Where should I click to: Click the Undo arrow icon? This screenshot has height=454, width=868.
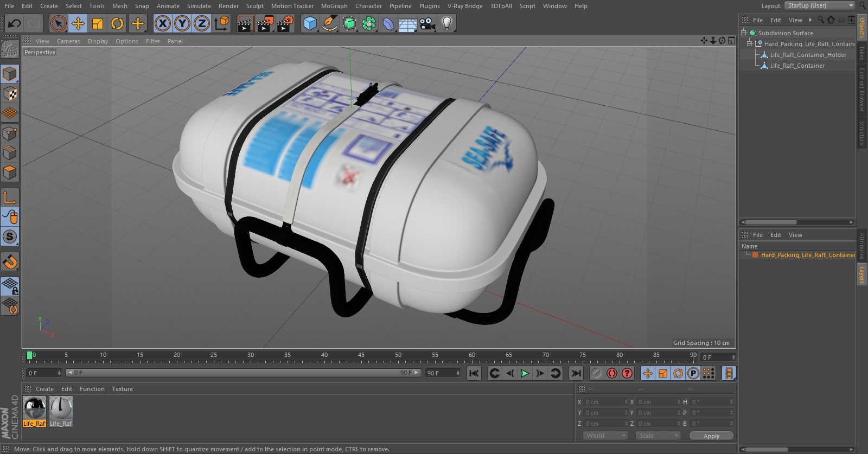14,23
